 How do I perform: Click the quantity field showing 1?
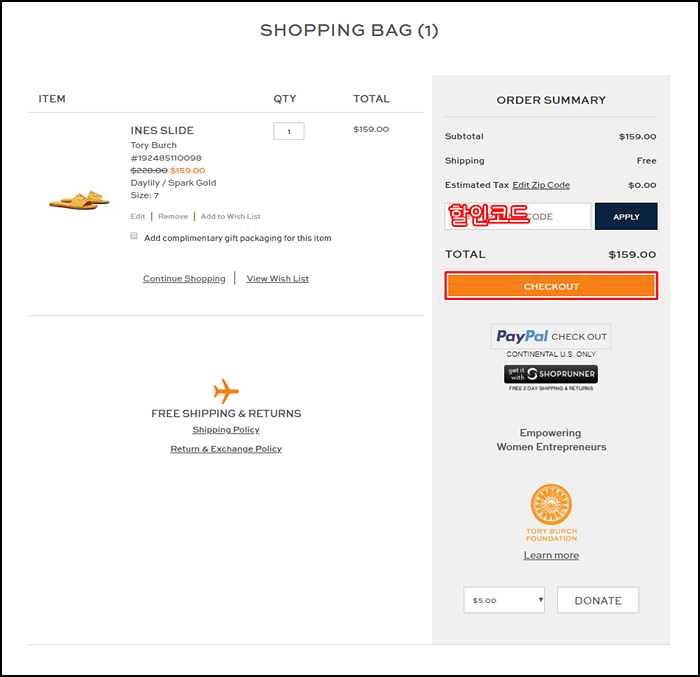click(x=288, y=131)
